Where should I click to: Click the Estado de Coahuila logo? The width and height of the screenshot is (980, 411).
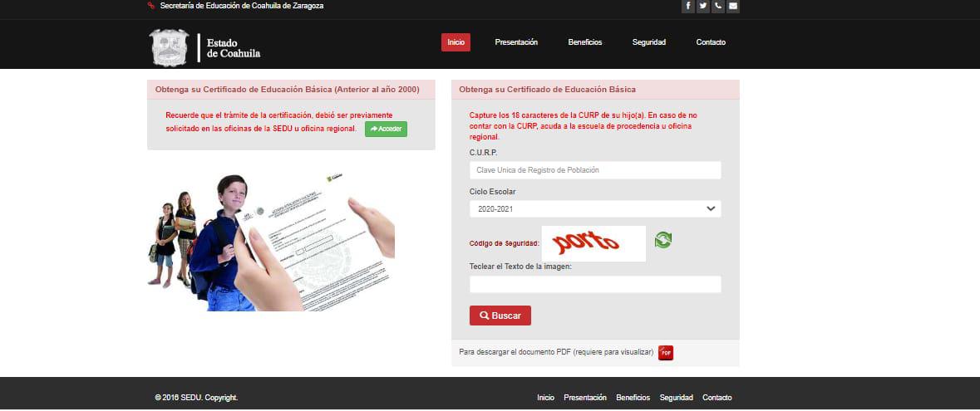204,47
